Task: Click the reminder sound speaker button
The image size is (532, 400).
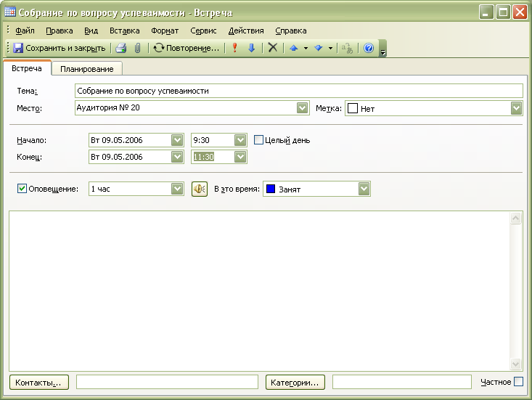Action: point(200,189)
